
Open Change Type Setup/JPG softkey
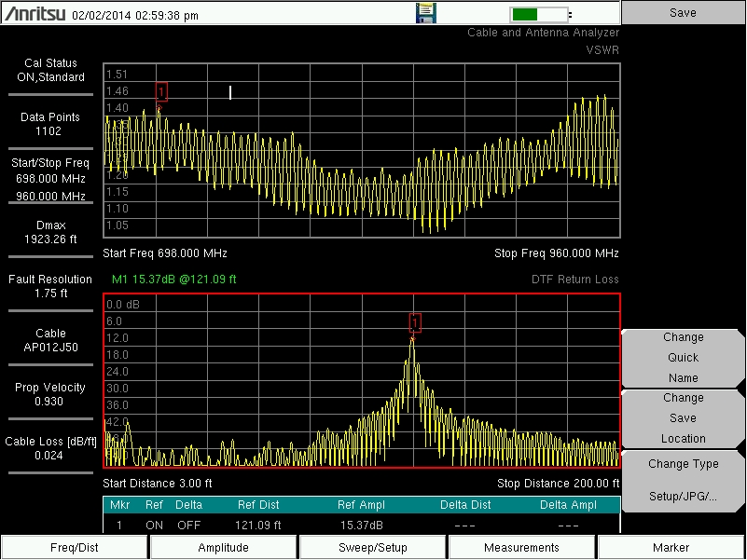pos(684,480)
